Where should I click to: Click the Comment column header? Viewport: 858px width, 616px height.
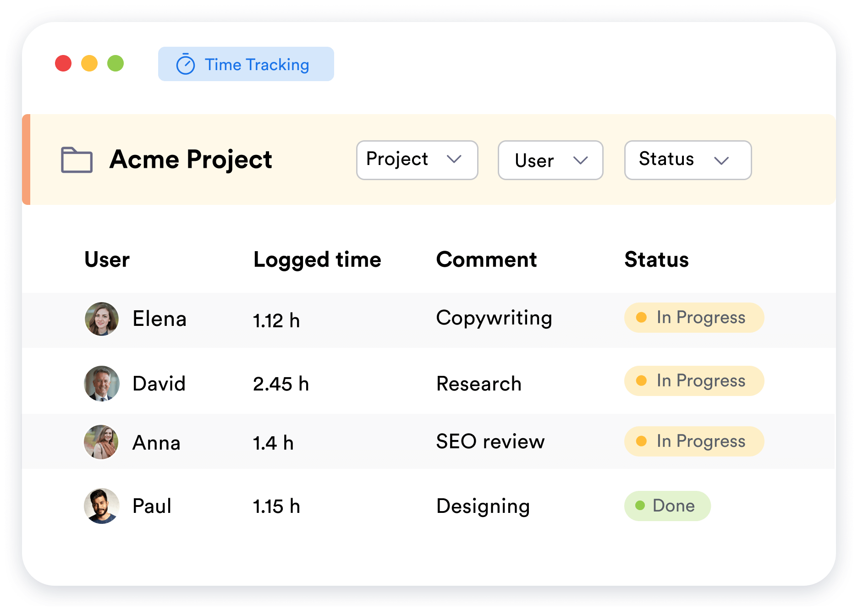486,259
